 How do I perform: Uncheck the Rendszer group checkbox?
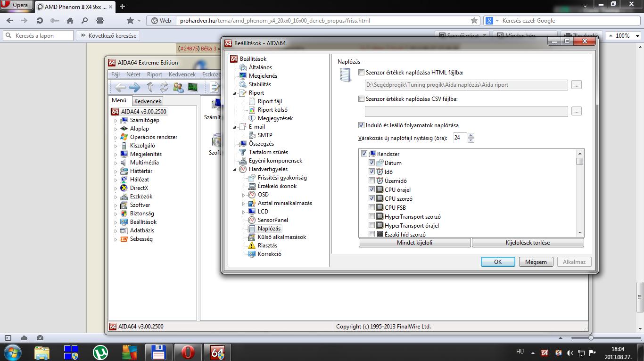[x=364, y=154]
